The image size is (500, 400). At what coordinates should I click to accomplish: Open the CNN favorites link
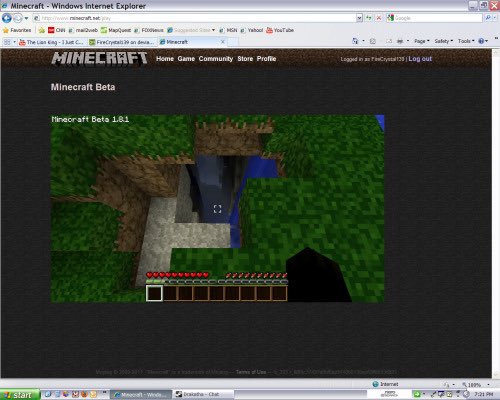[56, 30]
